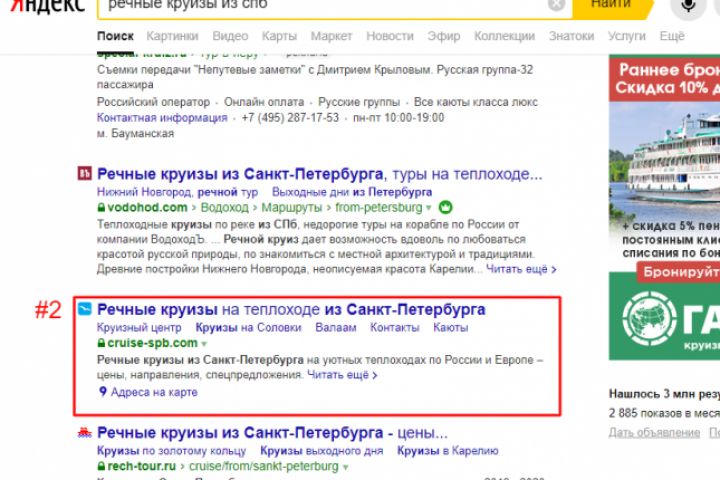Open the Контакты sitelink
720x480 pixels.
[395, 328]
